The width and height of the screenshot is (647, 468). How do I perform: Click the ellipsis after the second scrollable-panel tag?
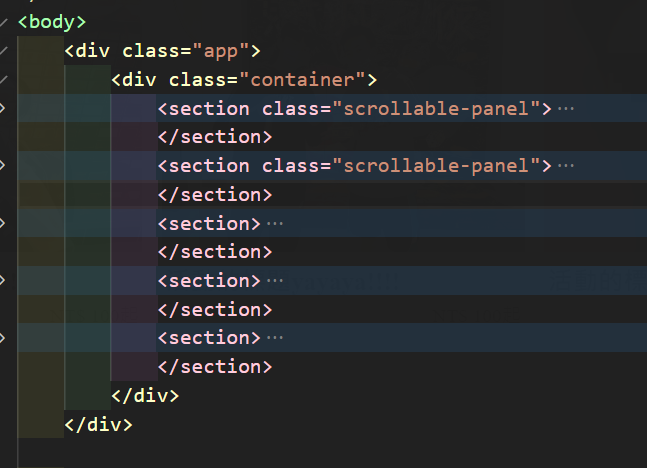point(565,166)
